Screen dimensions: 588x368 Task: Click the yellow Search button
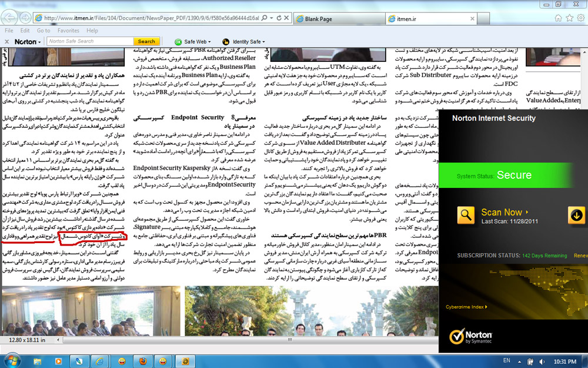146,41
